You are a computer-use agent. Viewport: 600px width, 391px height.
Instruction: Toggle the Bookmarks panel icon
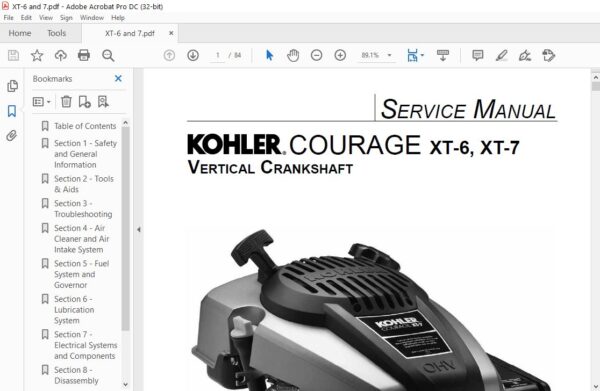tap(12, 111)
